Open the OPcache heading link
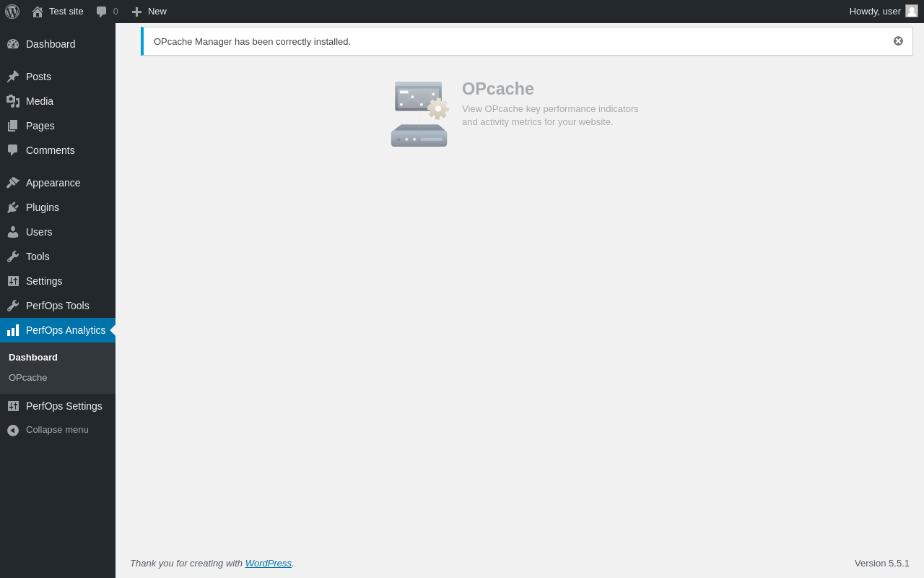 [x=498, y=89]
